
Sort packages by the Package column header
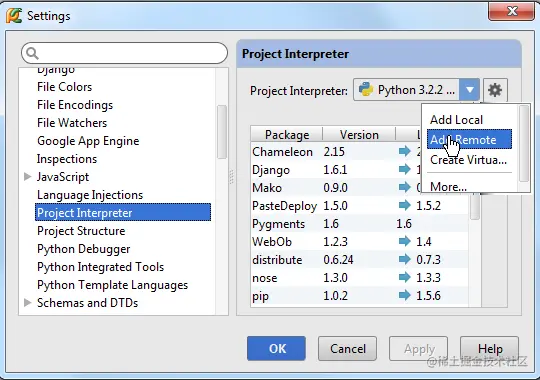(x=287, y=135)
